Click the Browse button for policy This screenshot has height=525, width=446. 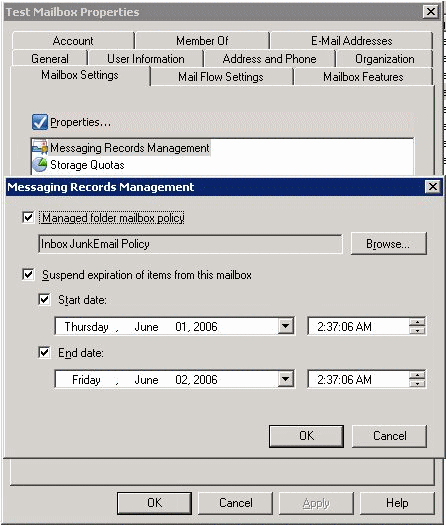389,243
